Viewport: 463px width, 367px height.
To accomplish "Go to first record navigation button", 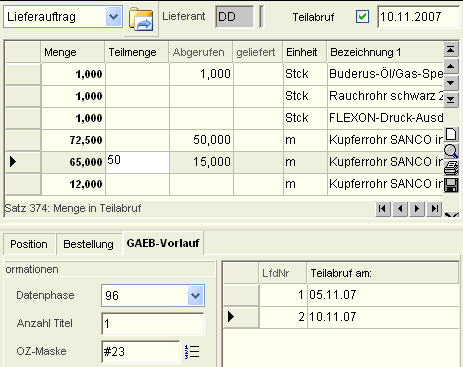I will (383, 209).
